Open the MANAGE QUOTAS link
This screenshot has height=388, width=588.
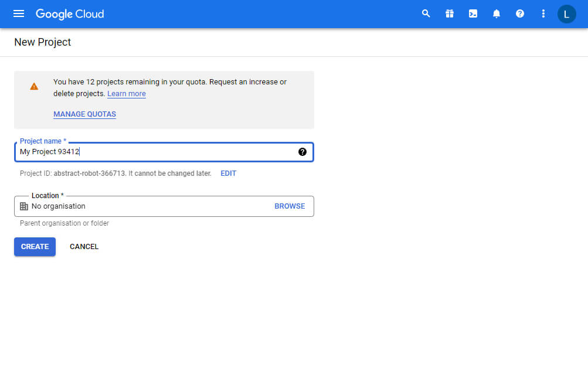[x=84, y=114]
